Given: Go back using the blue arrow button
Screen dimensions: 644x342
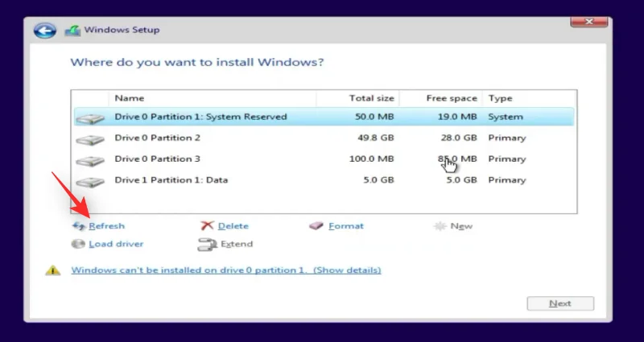Looking at the screenshot, I should tap(45, 31).
